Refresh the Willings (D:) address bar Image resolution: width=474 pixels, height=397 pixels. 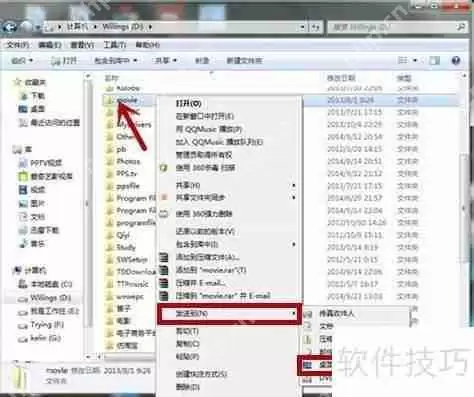[316, 27]
